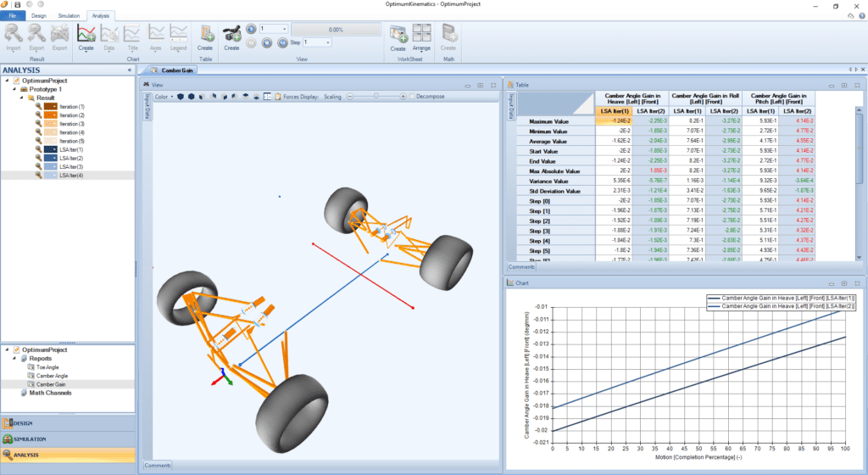Open the Arrange worksheet layout menu
The height and width of the screenshot is (475, 868).
click(x=421, y=37)
